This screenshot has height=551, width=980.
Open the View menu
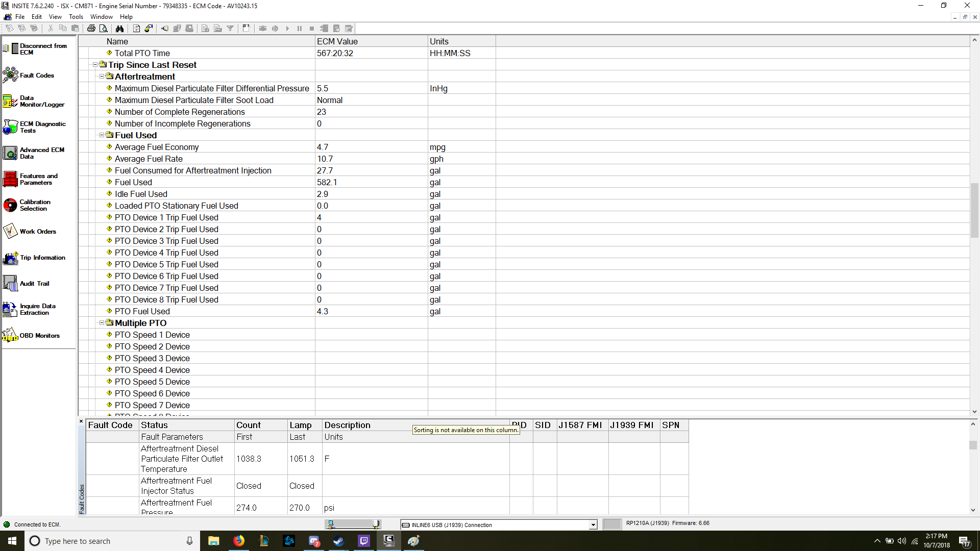55,17
